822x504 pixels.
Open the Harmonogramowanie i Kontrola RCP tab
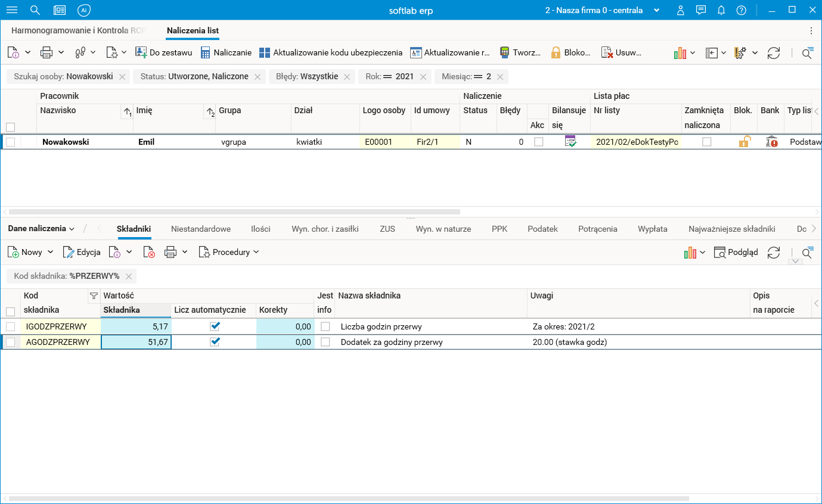(79, 30)
